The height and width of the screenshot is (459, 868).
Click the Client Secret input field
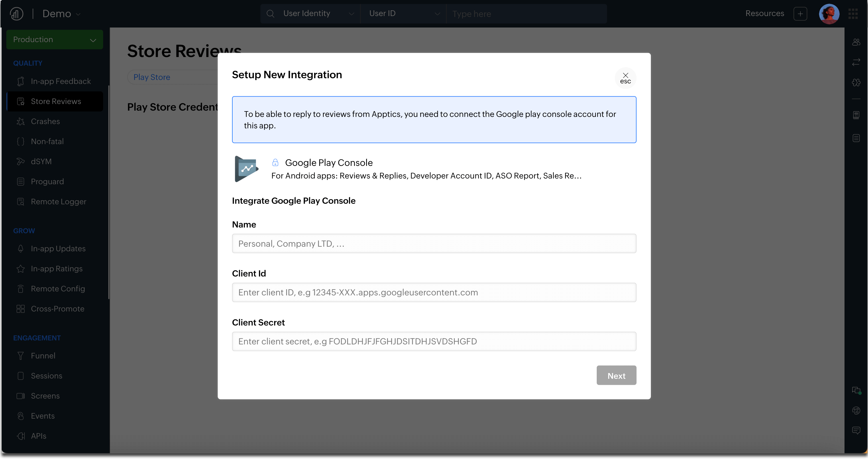[434, 342]
